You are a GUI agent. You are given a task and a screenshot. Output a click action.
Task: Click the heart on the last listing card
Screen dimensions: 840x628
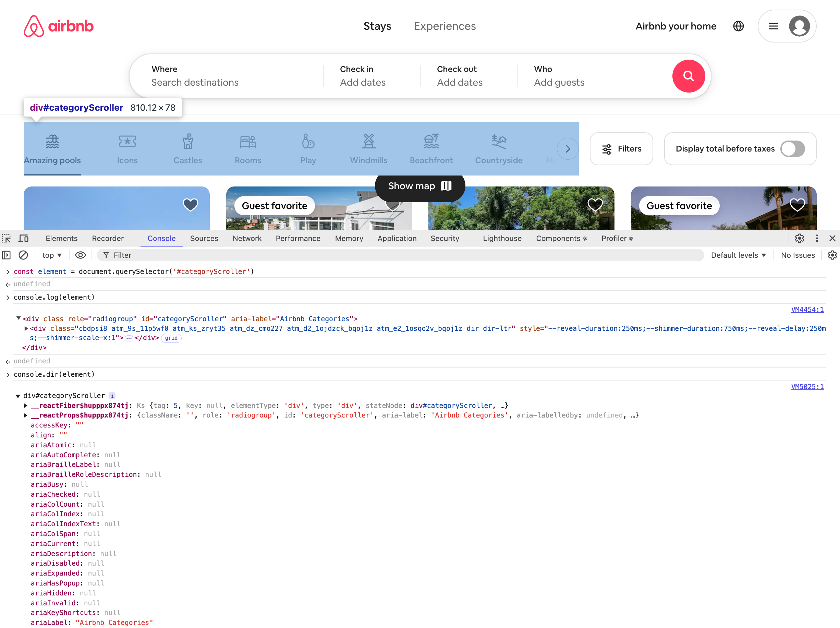click(797, 205)
